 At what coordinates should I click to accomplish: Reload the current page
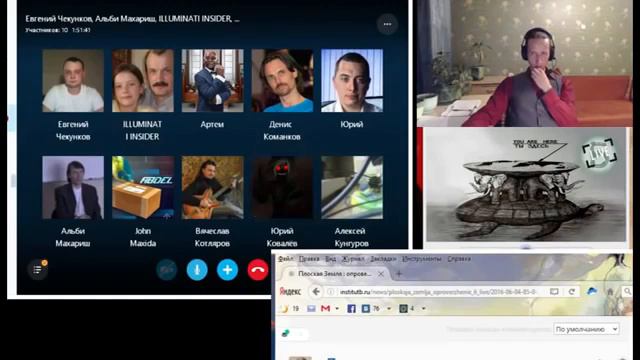tap(571, 291)
